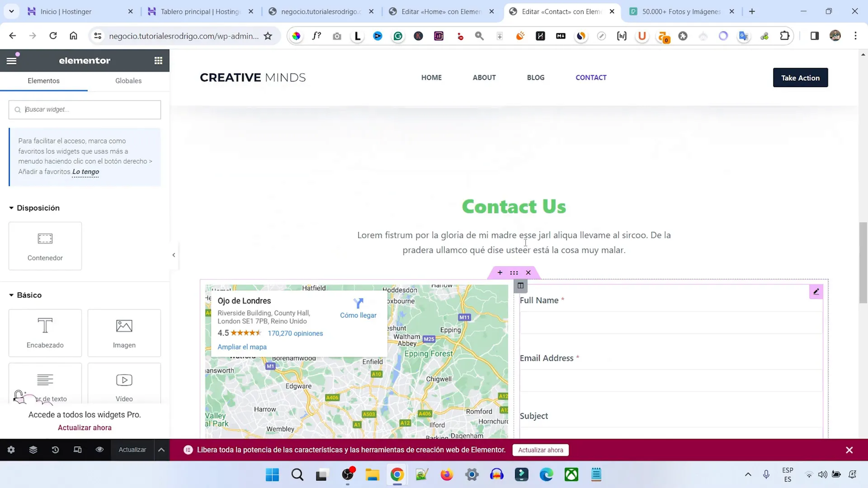The width and height of the screenshot is (868, 488).
Task: Open revision history icon in Elementor footer
Action: coord(55,450)
